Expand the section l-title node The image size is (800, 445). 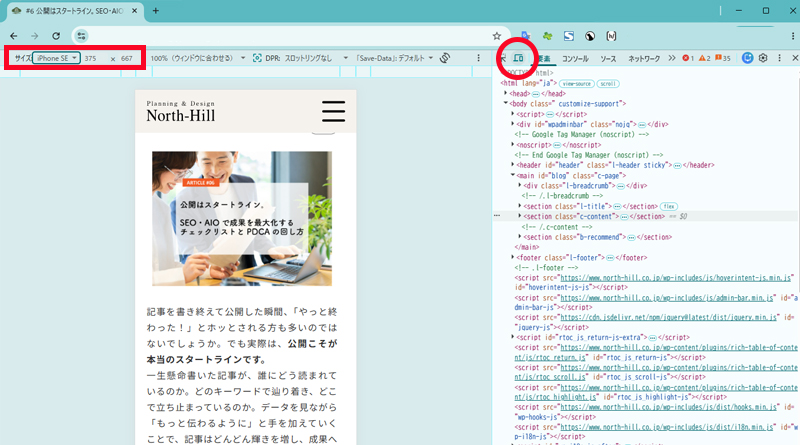[520, 206]
